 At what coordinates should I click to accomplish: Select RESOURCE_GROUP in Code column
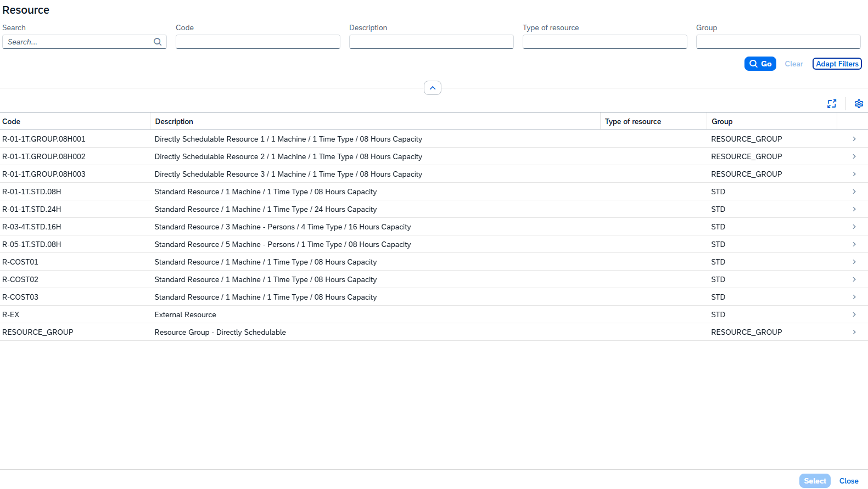38,332
